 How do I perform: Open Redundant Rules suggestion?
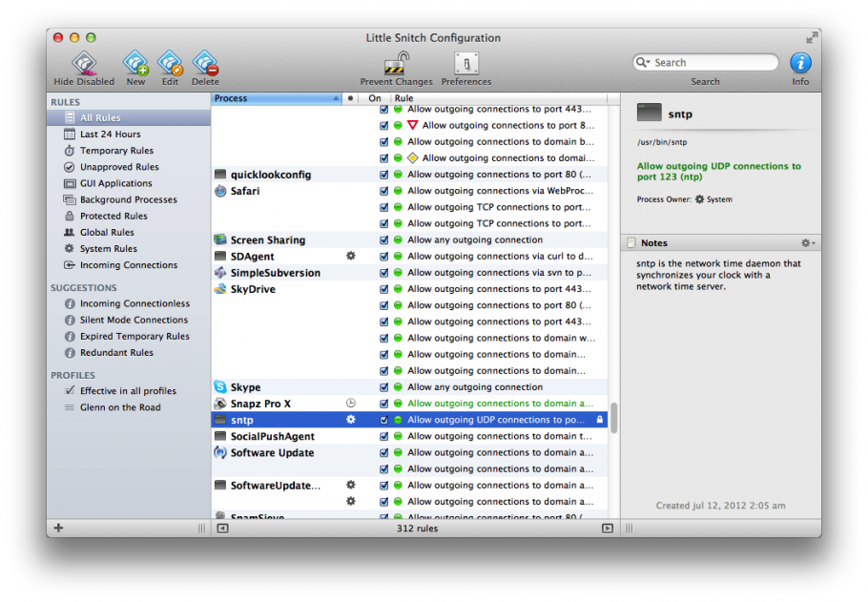coord(129,352)
